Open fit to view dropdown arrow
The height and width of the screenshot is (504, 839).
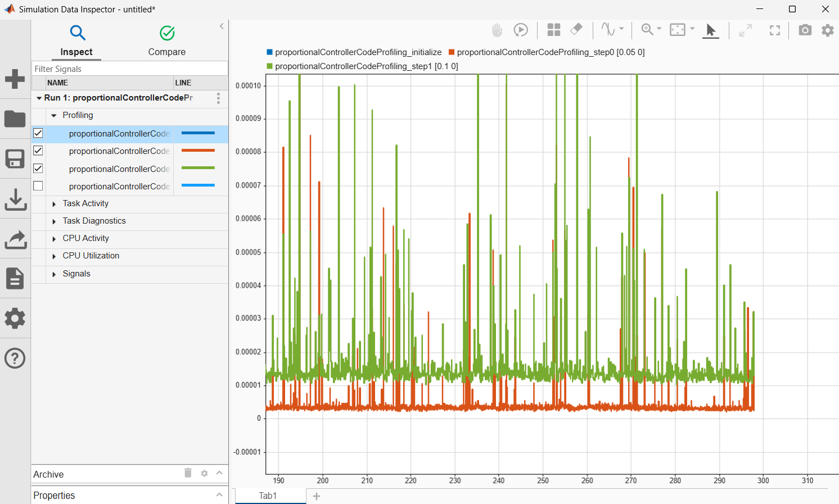692,29
